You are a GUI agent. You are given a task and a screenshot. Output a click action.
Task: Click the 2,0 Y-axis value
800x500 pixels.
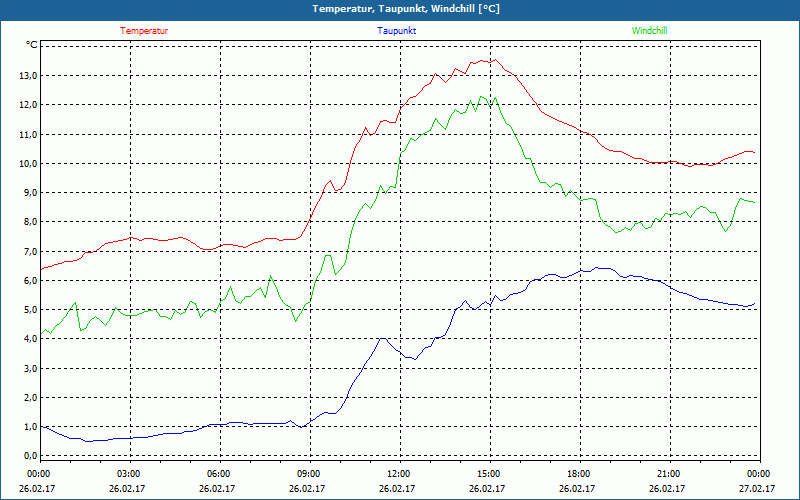pyautogui.click(x=31, y=397)
